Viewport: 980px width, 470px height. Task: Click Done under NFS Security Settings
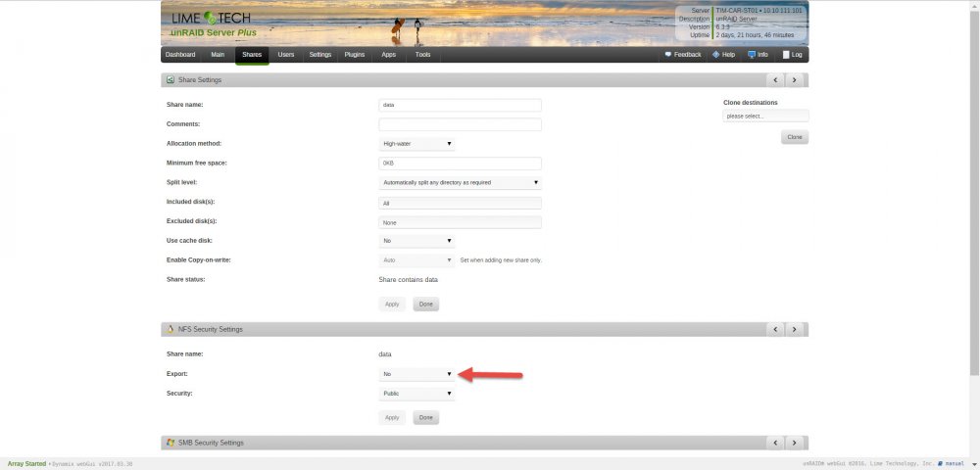425,417
